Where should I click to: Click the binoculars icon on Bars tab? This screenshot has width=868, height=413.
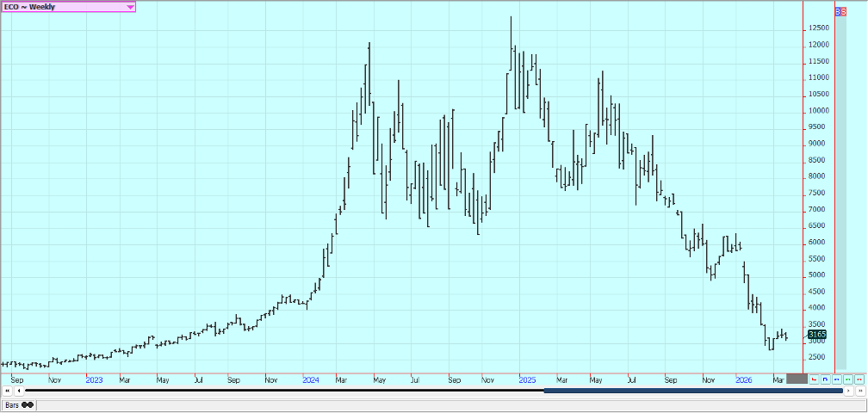[28, 404]
